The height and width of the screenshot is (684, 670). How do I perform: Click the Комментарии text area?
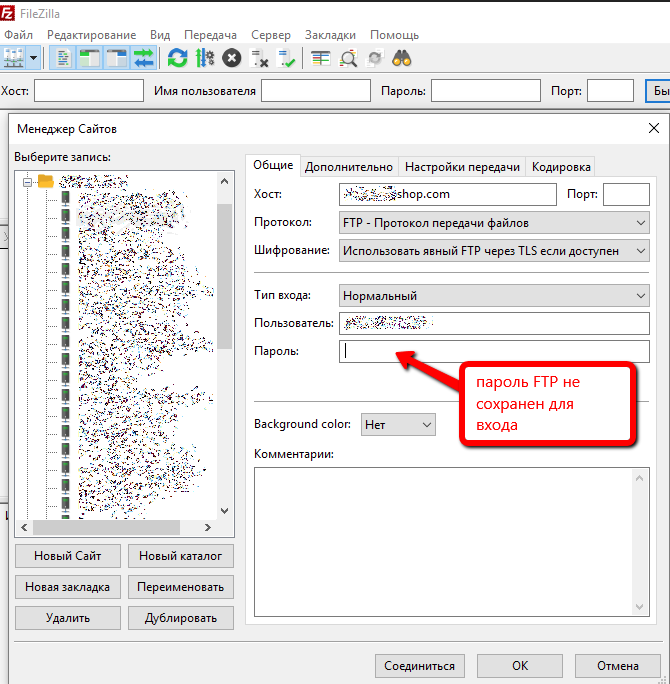pos(452,542)
